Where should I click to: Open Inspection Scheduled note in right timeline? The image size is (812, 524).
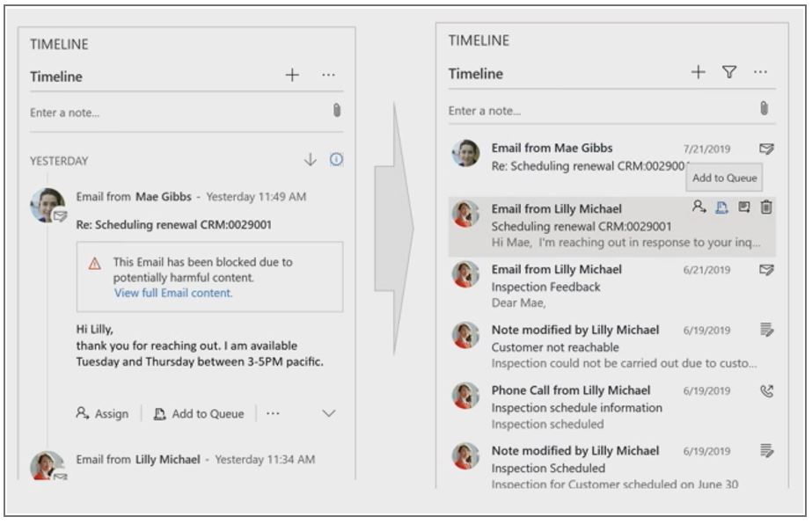pos(612,467)
